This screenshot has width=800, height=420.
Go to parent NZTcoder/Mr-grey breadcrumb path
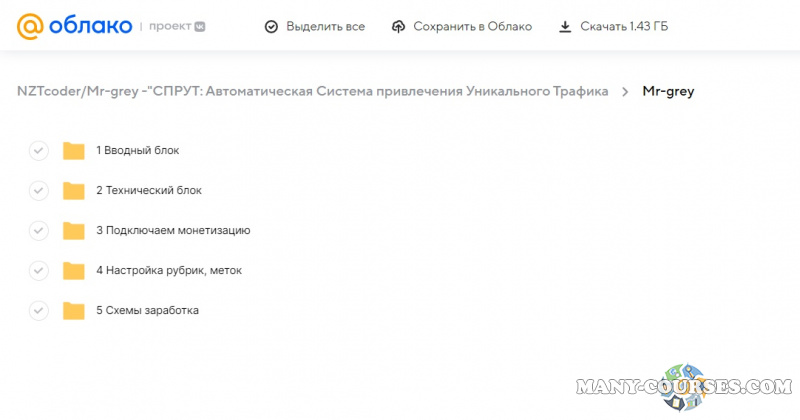[x=312, y=92]
